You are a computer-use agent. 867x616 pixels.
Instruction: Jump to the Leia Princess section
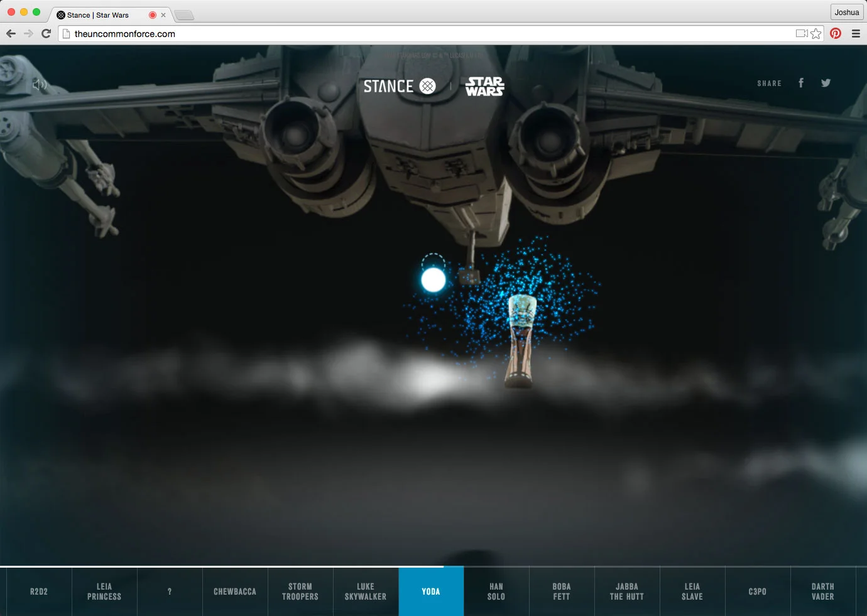click(104, 592)
